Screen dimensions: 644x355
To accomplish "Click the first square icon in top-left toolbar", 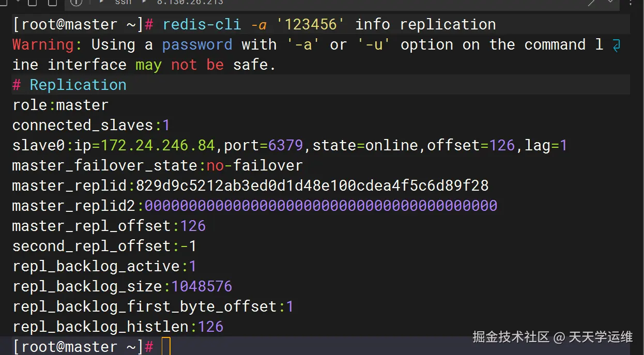I will [x=32, y=3].
